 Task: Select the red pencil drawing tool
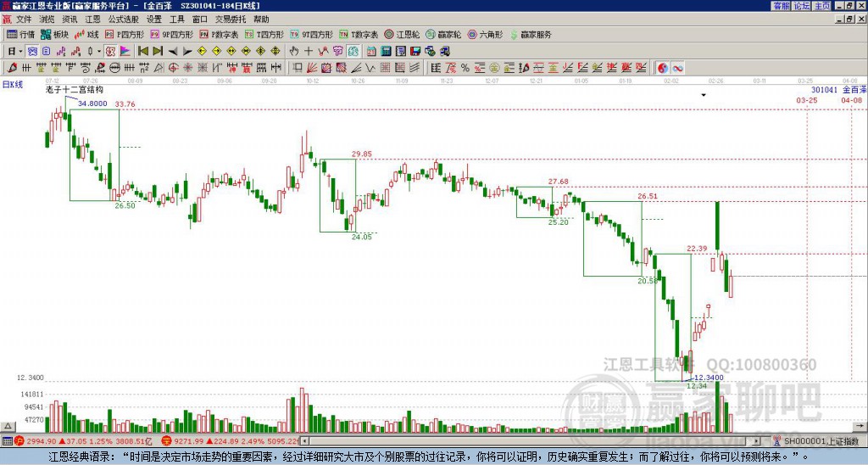point(12,68)
